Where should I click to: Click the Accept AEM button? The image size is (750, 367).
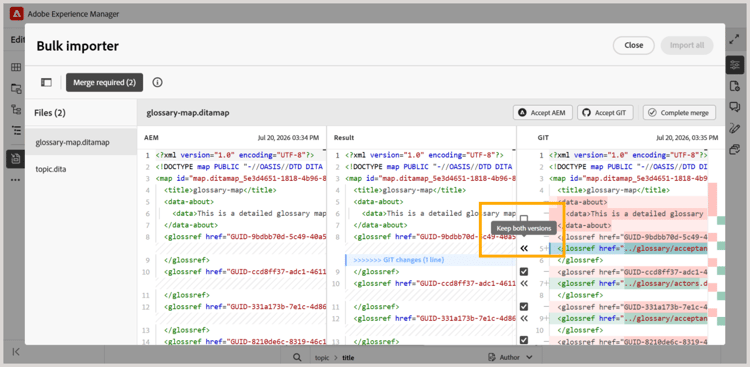point(543,113)
